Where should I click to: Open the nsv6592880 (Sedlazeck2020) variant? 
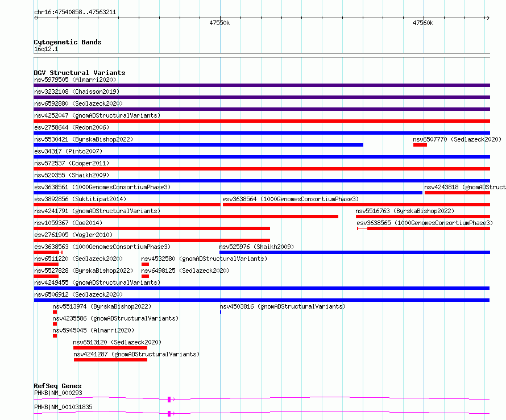(x=78, y=103)
